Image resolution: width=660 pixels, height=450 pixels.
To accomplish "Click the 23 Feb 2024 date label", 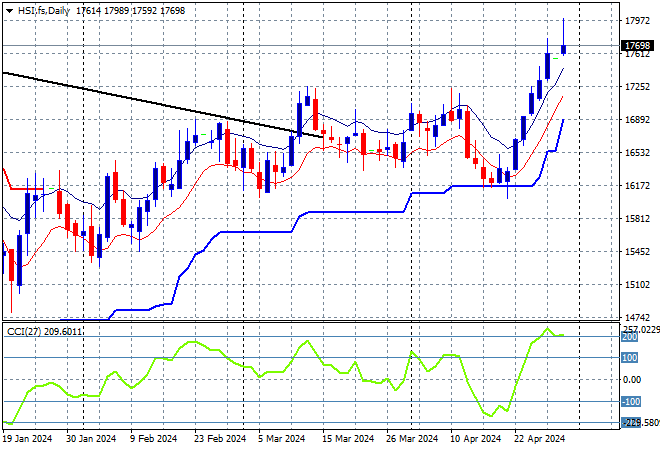I will pos(220,439).
